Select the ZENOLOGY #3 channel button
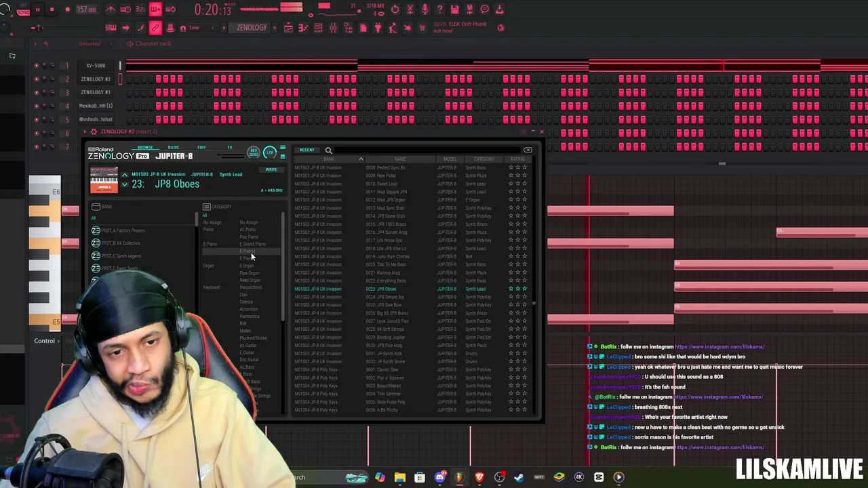This screenshot has width=868, height=488. click(x=96, y=92)
